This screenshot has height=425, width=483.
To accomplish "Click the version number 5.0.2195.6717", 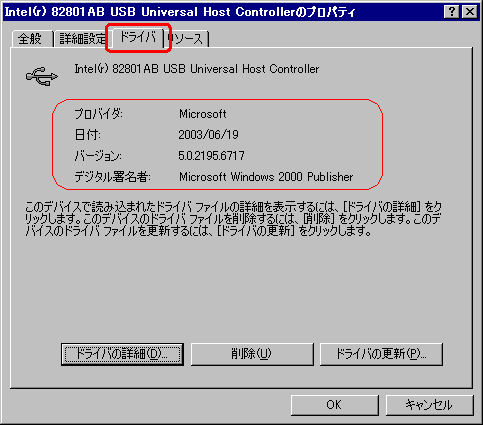I will tap(211, 156).
